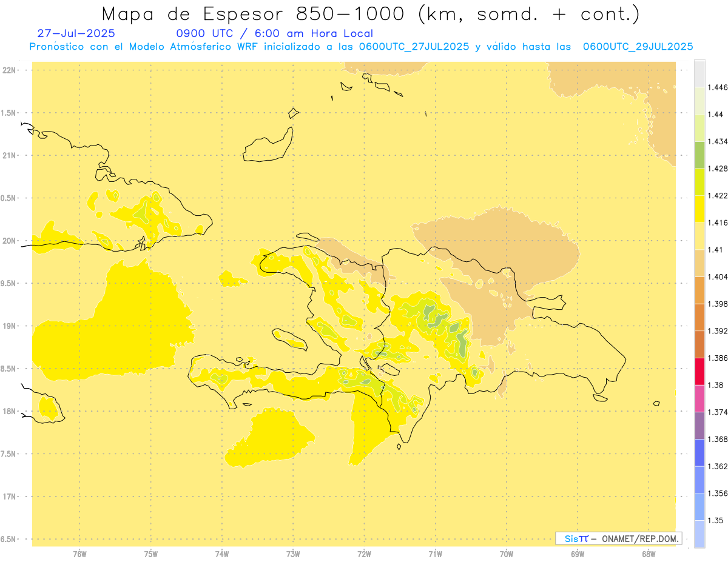Select the legend value '1.386'
Image resolution: width=728 pixels, height=562 pixels.
pos(717,358)
